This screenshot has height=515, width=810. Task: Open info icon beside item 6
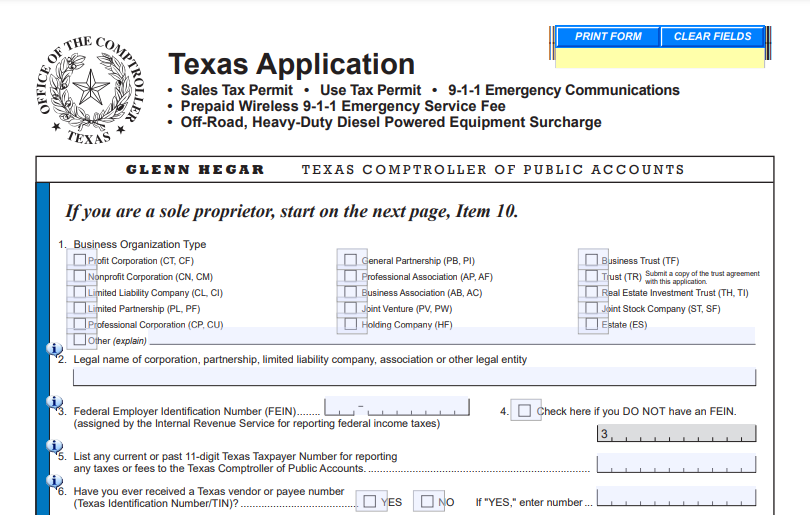click(x=54, y=481)
